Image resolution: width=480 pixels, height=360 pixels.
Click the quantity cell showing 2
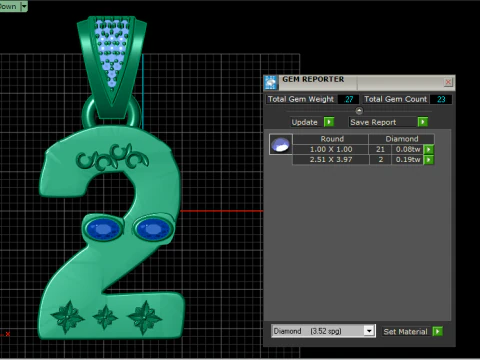(380, 160)
